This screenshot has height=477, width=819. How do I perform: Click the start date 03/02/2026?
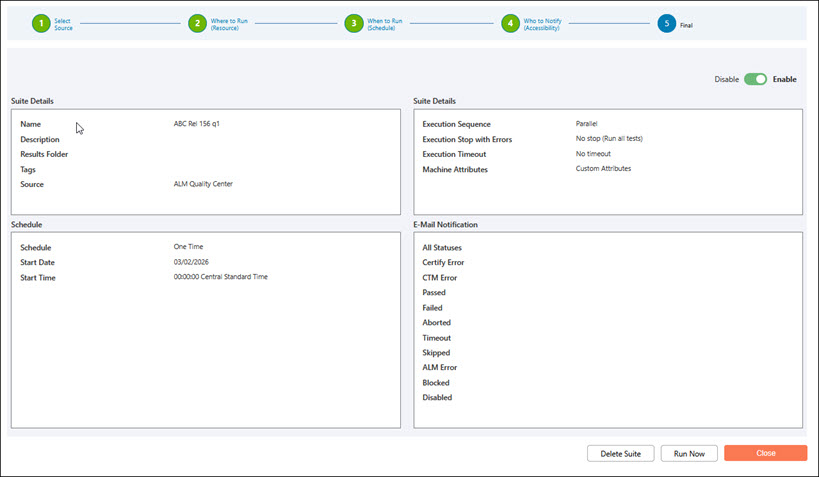[191, 262]
